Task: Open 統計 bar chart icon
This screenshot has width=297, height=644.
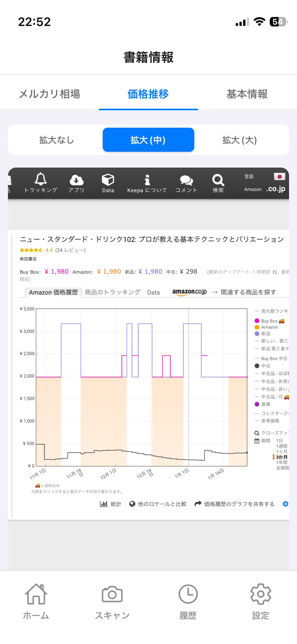Action: pos(104,504)
